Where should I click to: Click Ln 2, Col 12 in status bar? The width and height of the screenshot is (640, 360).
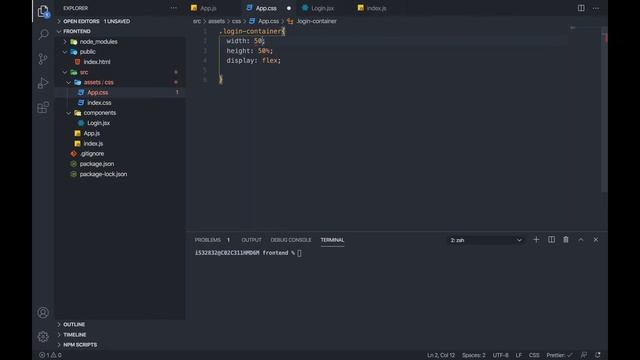(441, 355)
